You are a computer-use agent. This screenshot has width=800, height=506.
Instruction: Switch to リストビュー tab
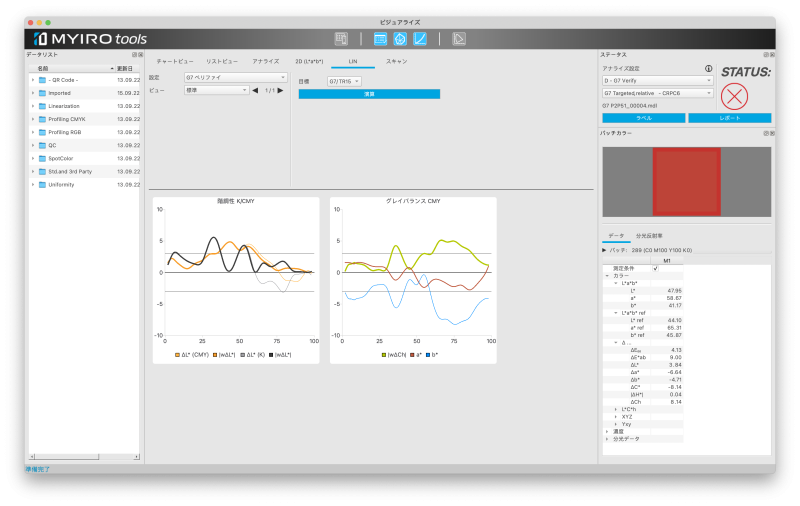point(222,61)
